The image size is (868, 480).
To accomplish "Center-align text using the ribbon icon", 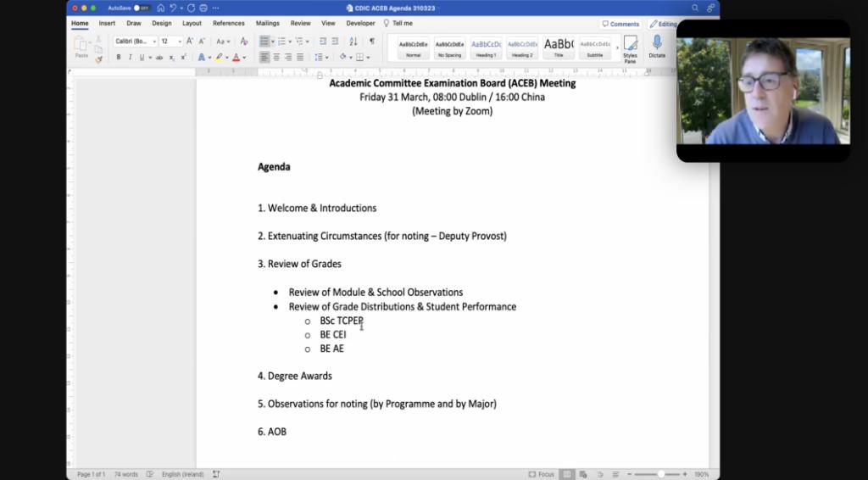I will [x=276, y=57].
